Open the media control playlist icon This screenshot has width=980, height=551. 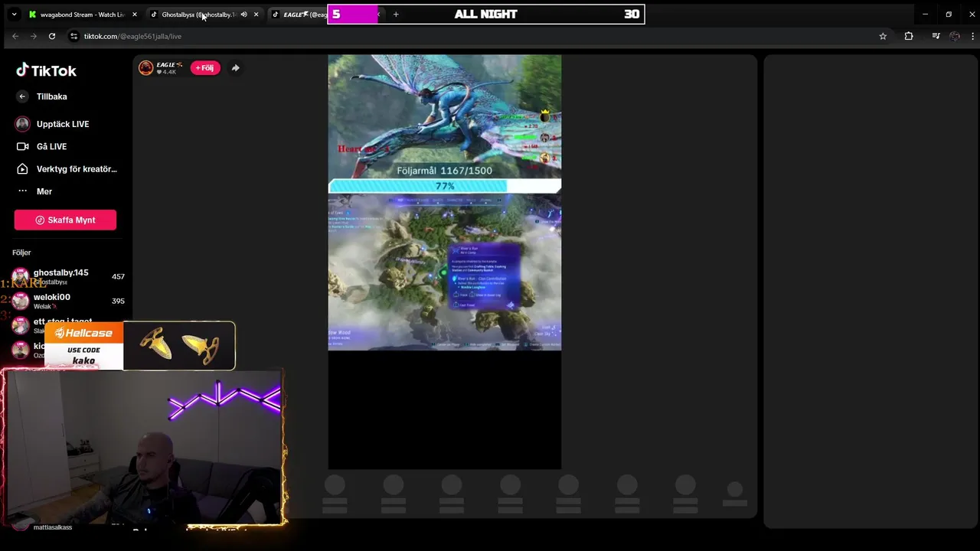click(936, 36)
